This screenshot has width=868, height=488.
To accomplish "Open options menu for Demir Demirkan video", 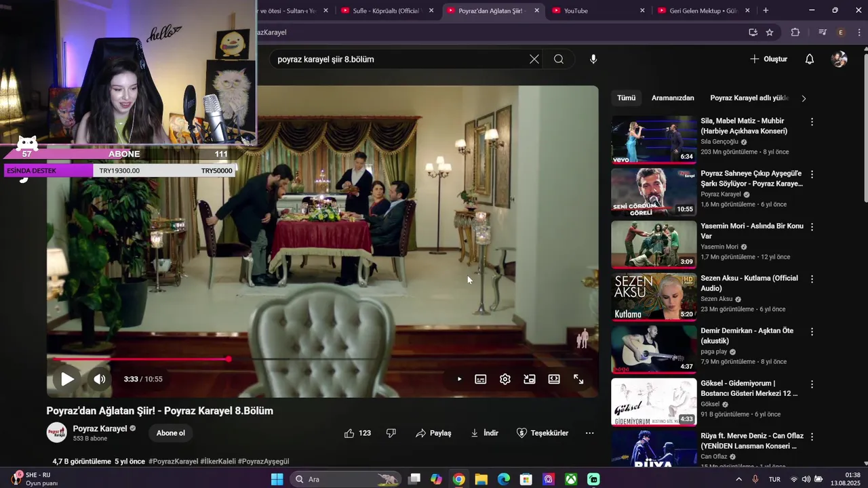I will click(x=812, y=331).
